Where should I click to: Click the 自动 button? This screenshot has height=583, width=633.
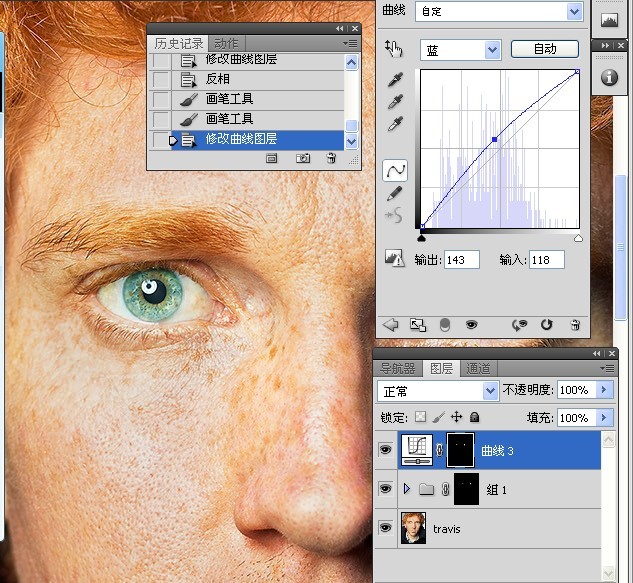click(545, 49)
